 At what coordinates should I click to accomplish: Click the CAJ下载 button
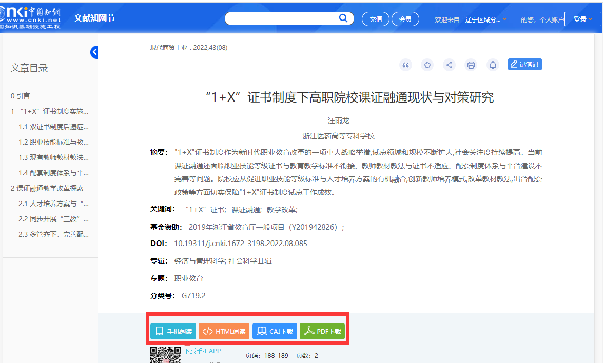(275, 331)
